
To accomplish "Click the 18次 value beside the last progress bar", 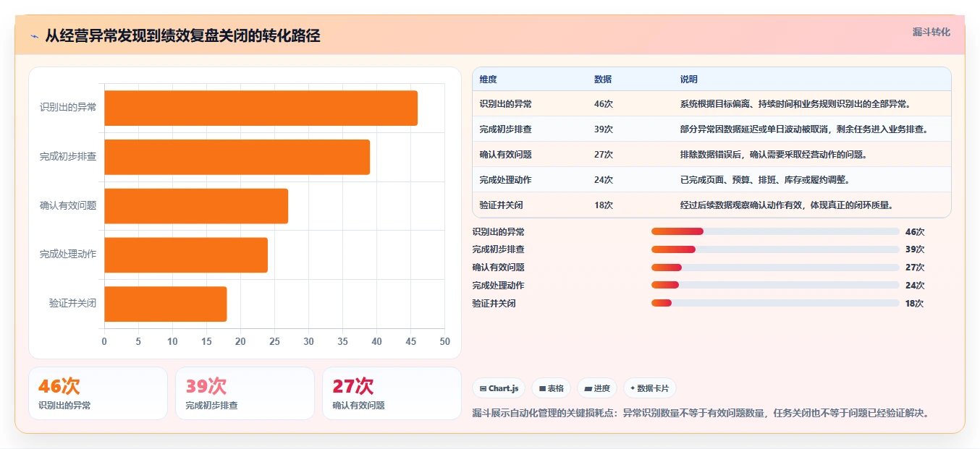I will click(x=915, y=304).
